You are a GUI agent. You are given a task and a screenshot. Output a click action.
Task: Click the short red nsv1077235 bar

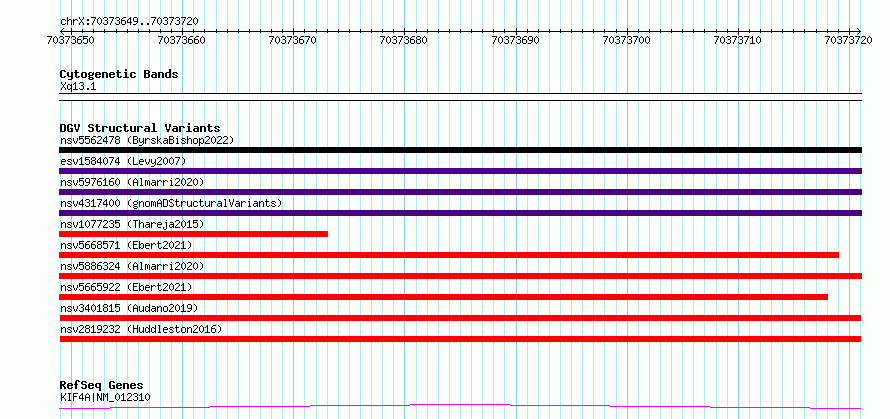194,234
